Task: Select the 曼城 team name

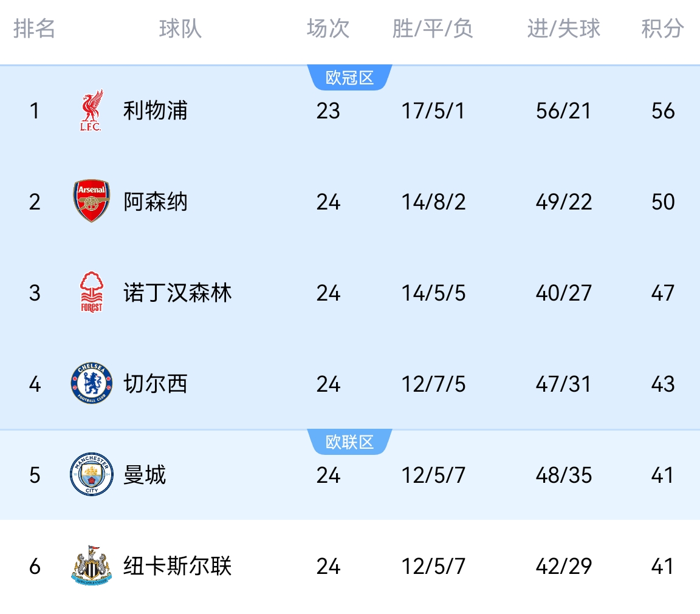Action: tap(144, 475)
